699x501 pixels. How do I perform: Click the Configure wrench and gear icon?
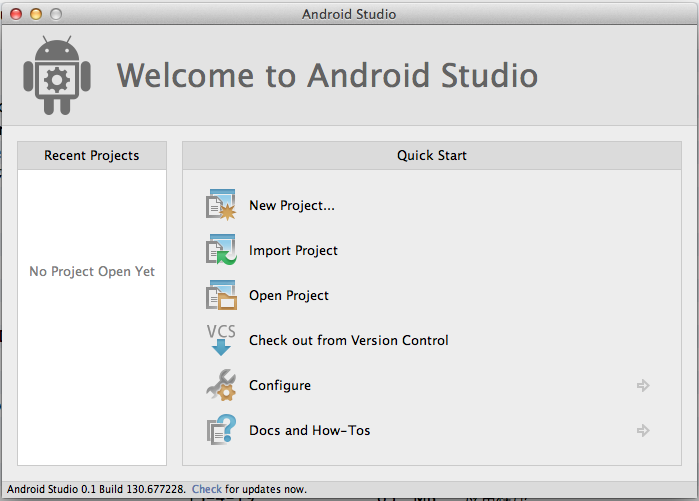pos(220,385)
